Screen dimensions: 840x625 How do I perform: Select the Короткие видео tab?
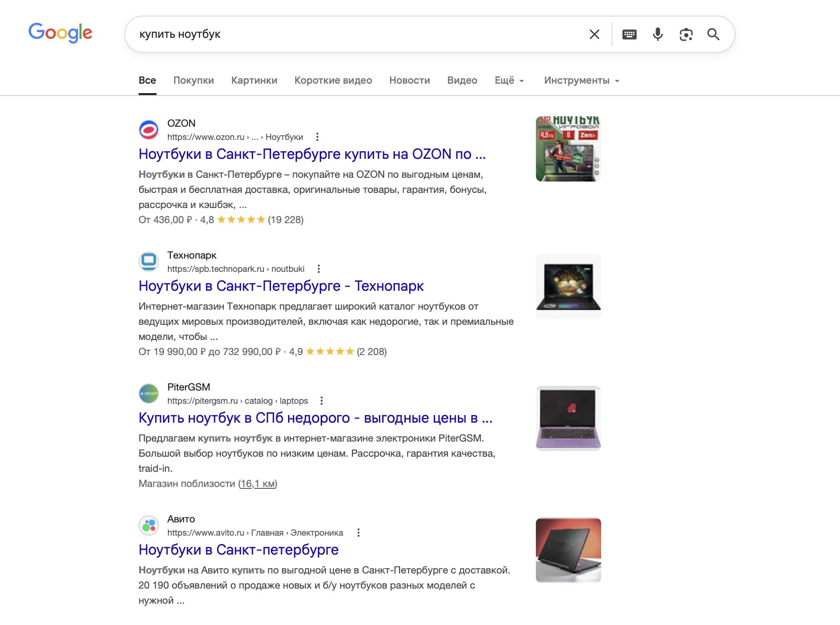pos(333,80)
